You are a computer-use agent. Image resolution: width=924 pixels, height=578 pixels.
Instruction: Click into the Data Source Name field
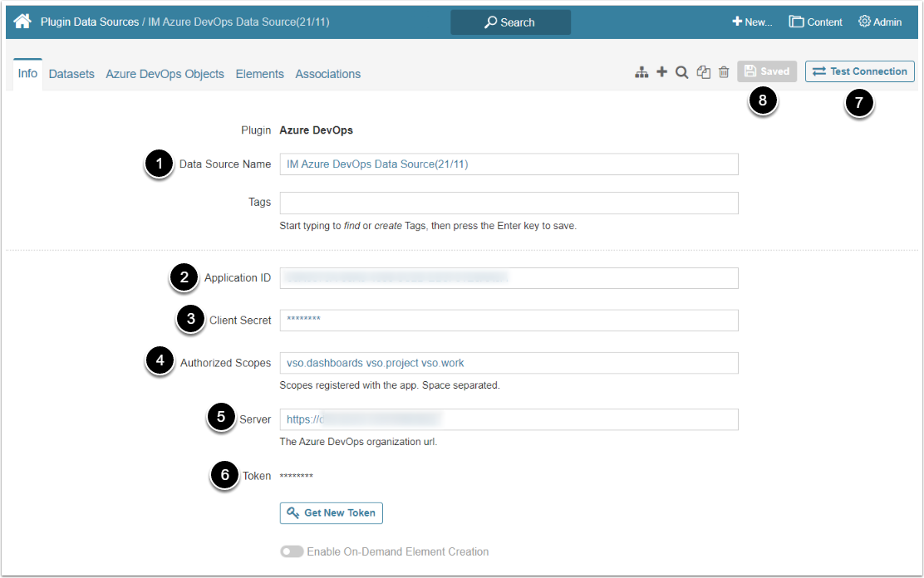click(509, 164)
